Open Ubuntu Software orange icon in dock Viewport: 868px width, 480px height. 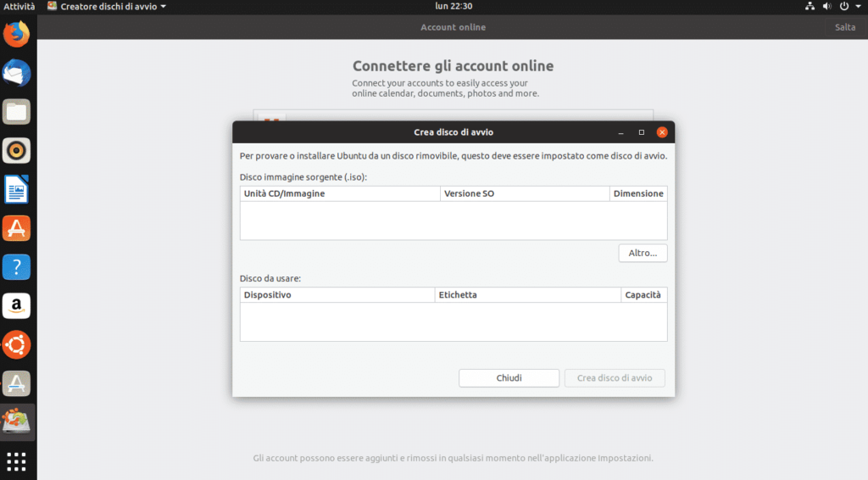click(17, 228)
